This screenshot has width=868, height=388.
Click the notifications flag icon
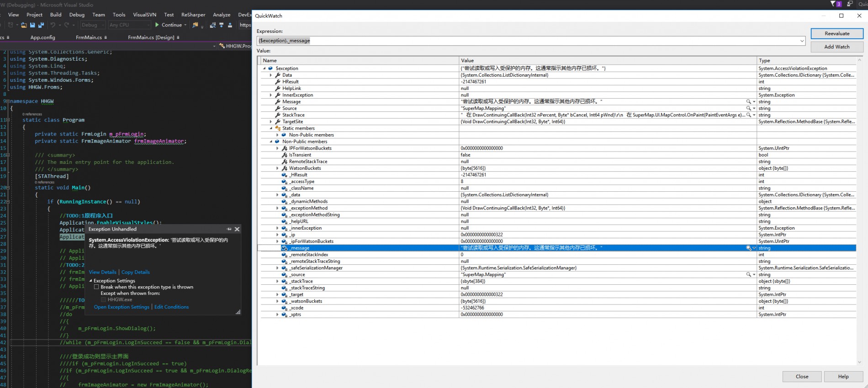832,4
